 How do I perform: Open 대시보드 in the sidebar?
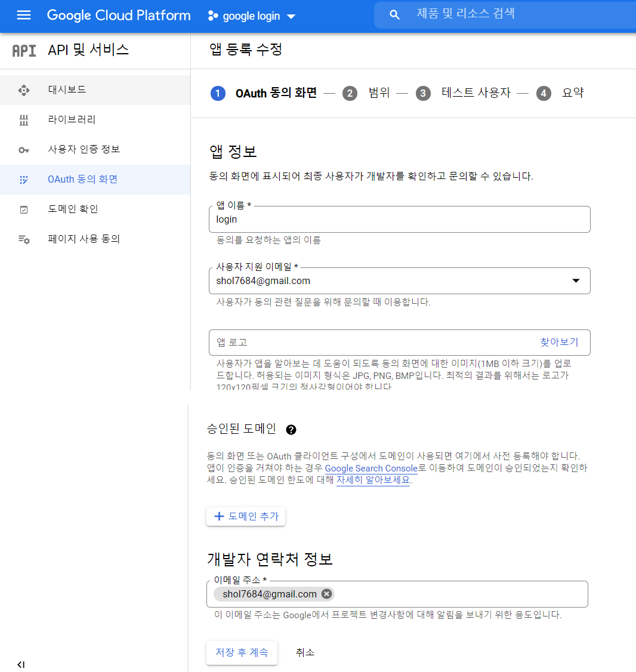(95, 90)
